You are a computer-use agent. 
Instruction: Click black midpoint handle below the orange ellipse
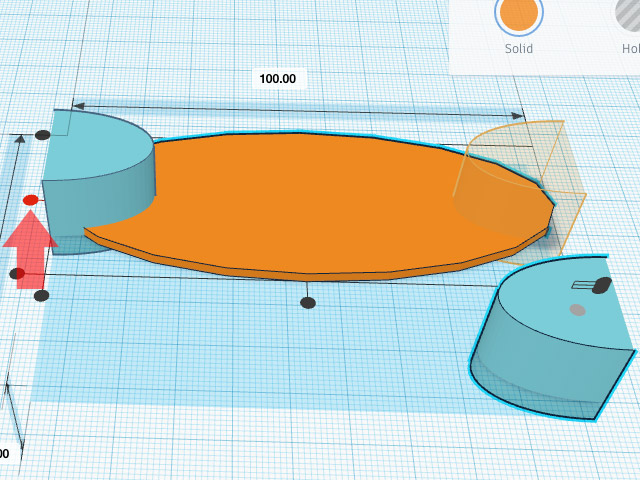308,302
